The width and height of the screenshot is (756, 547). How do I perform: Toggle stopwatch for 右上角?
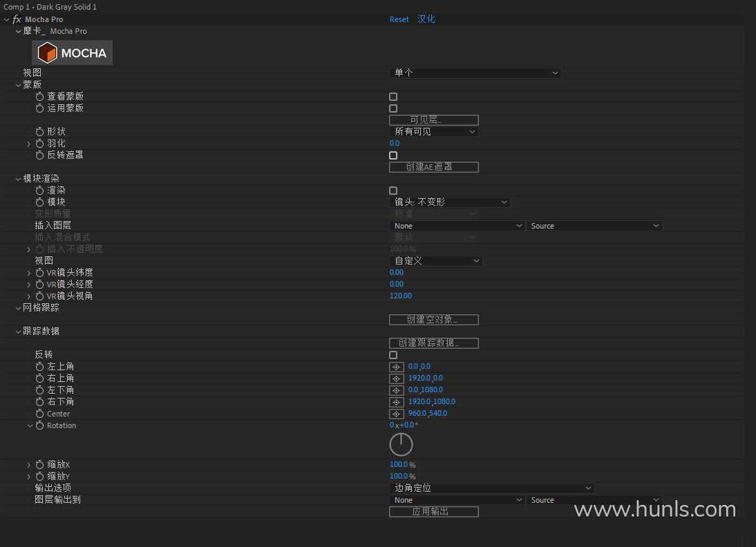(x=39, y=378)
